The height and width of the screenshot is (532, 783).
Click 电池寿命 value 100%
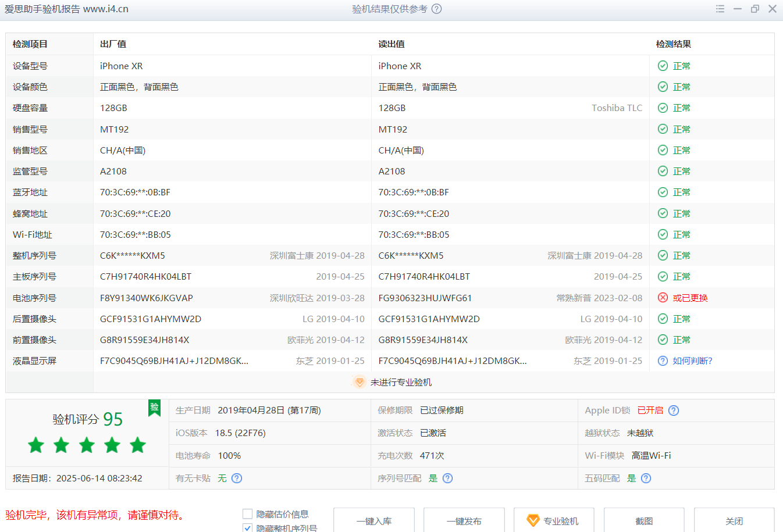(229, 456)
